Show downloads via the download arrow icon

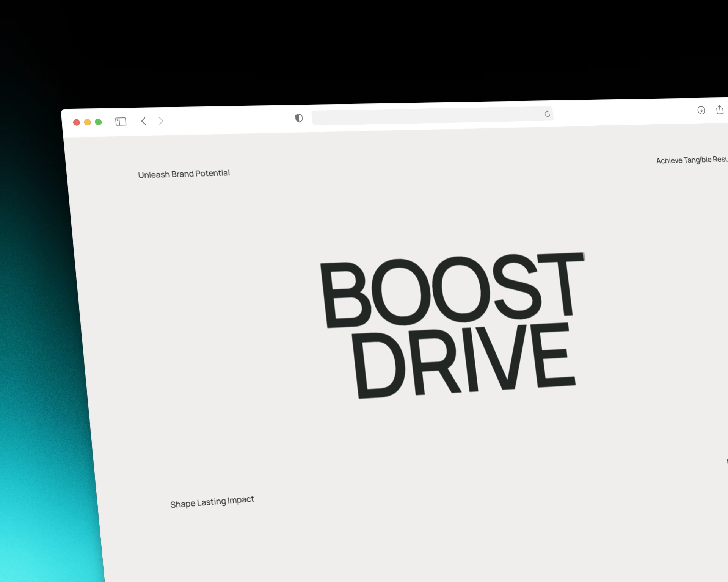click(x=701, y=110)
